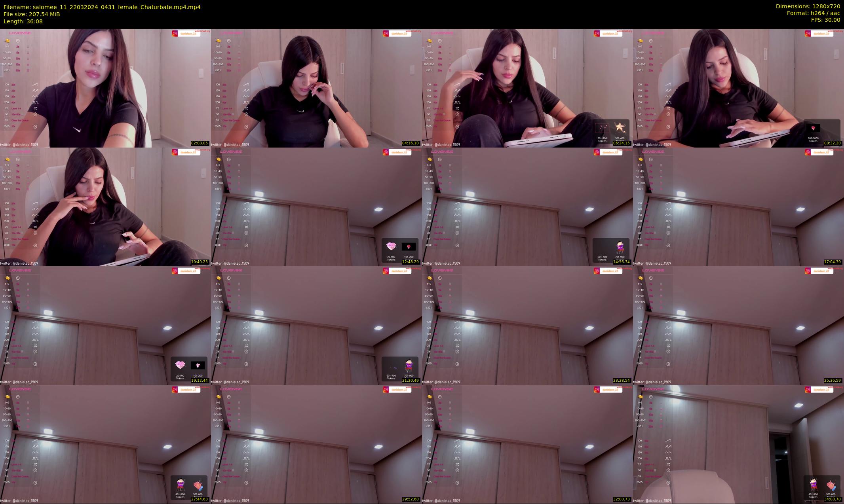Choose the frame stamped 14:56.34
The height and width of the screenshot is (504, 844).
(527, 207)
